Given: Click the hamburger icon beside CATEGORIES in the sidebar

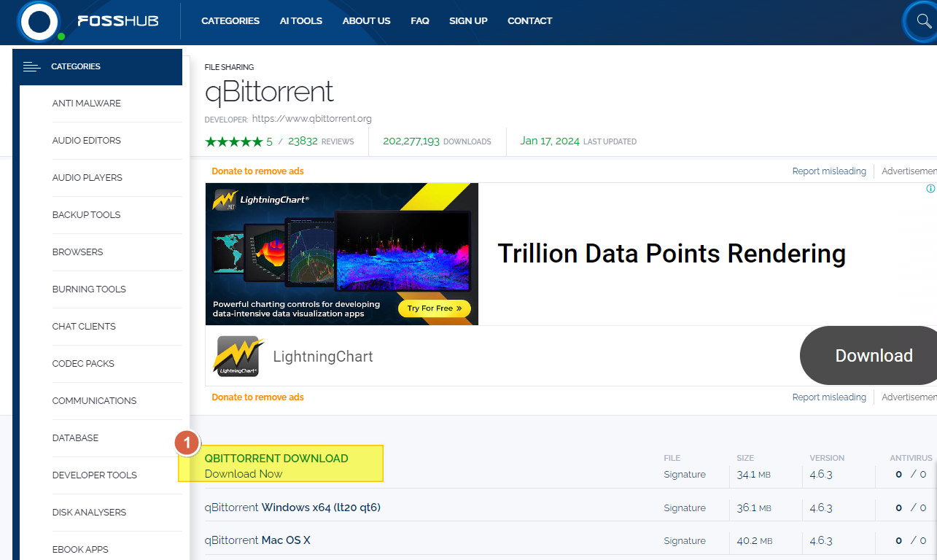Looking at the screenshot, I should (31, 66).
